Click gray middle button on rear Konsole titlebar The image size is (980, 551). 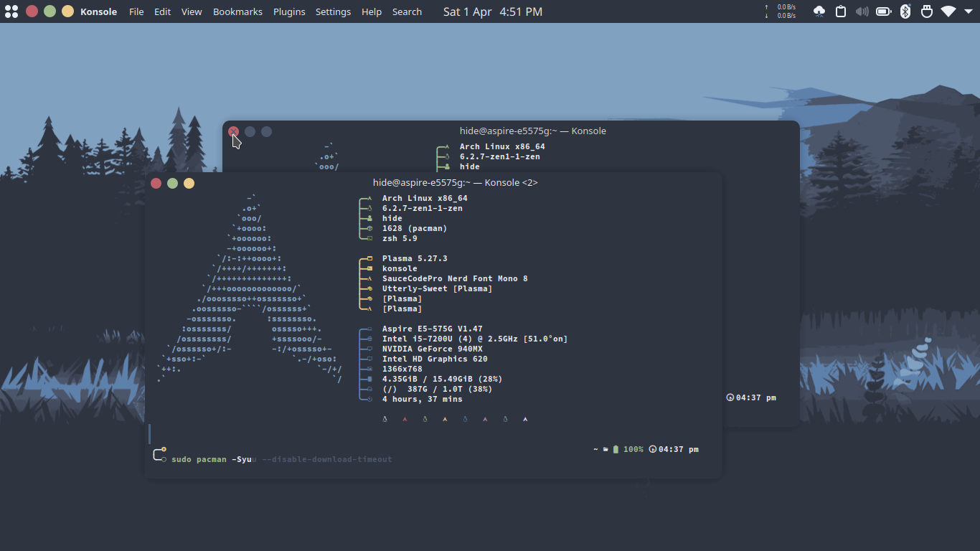(x=250, y=131)
